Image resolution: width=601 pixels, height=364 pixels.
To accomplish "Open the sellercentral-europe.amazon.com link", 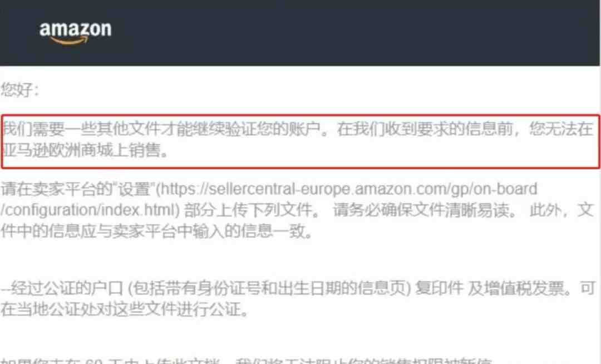I will (346, 189).
